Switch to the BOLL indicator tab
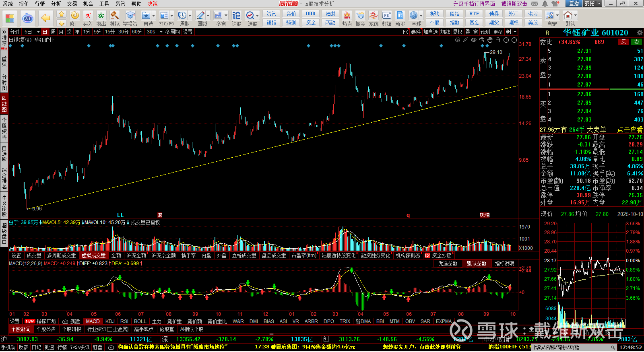Viewport: 644px width, 352px height. click(x=140, y=321)
